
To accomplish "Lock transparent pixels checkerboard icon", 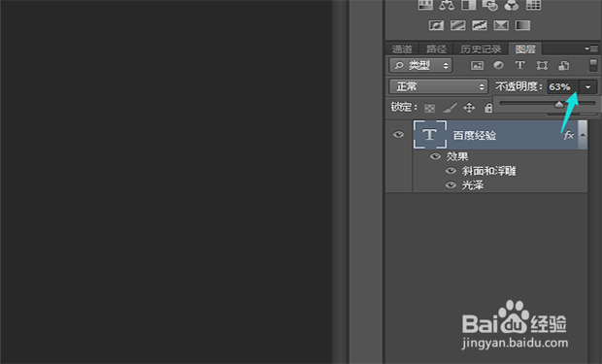I will pyautogui.click(x=429, y=109).
